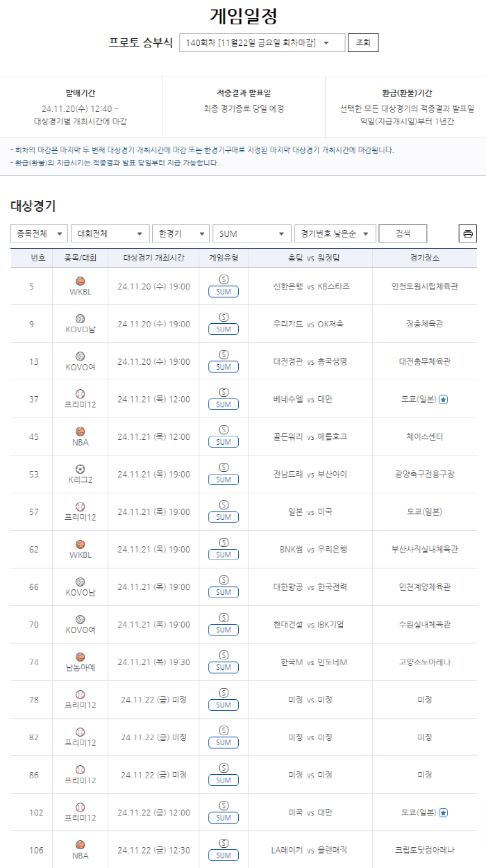
Task: Click the 크립토닷컴아레나 venue cell
Action: click(425, 850)
